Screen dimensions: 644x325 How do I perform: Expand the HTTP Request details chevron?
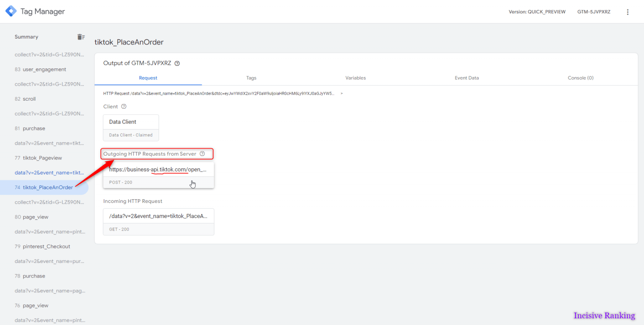pyautogui.click(x=341, y=94)
